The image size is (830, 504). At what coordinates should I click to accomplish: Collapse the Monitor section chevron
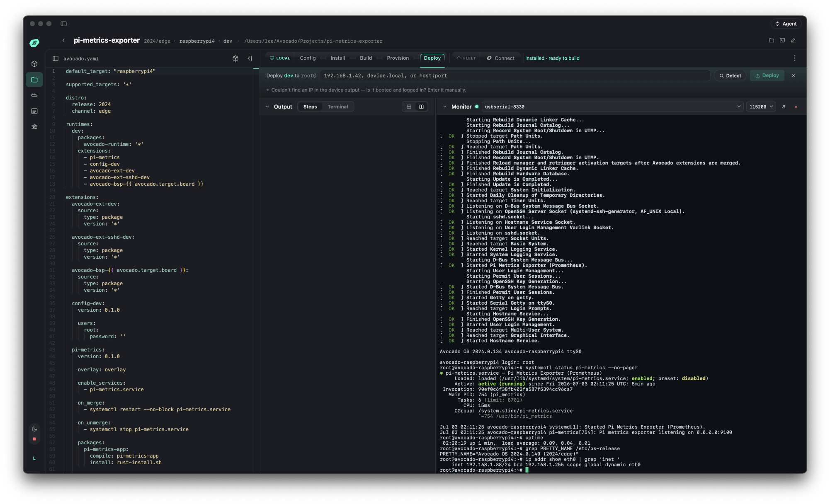[445, 107]
